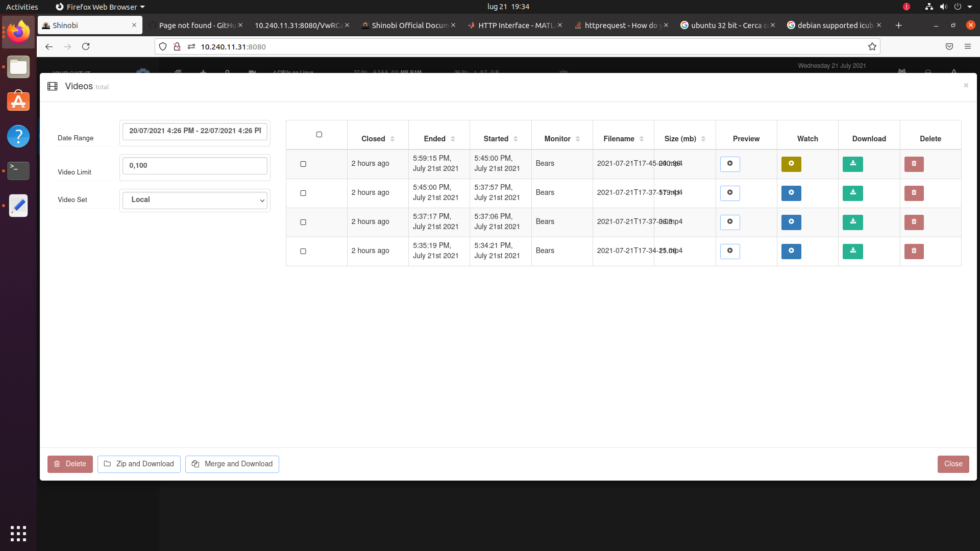Click the Preview icon for first Bears video
Image resolution: width=980 pixels, height=551 pixels.
coord(729,163)
